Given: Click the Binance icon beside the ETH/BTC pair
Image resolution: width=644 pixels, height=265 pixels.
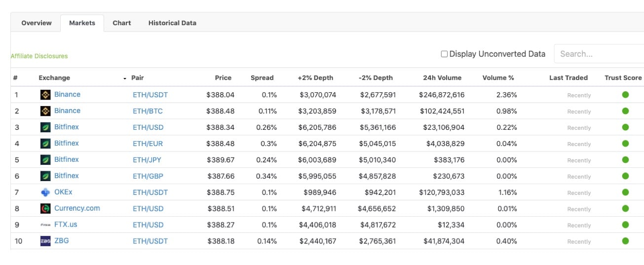Looking at the screenshot, I should click(x=45, y=111).
